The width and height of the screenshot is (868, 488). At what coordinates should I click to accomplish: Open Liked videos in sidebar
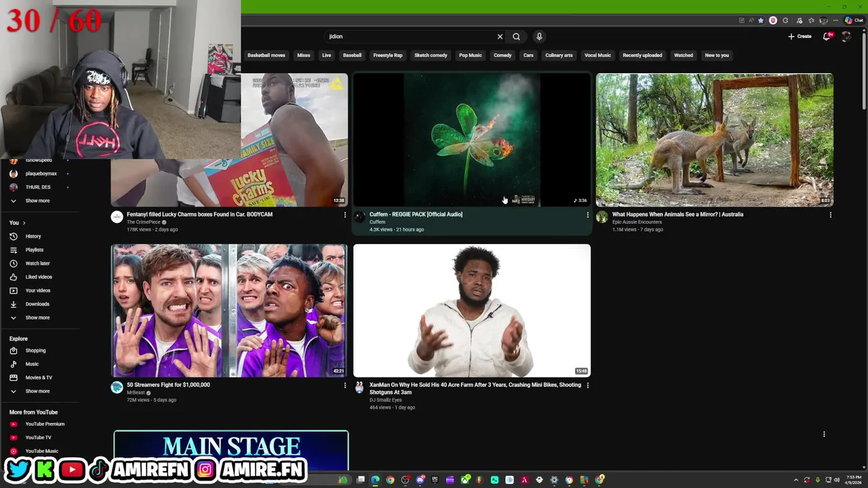click(39, 277)
